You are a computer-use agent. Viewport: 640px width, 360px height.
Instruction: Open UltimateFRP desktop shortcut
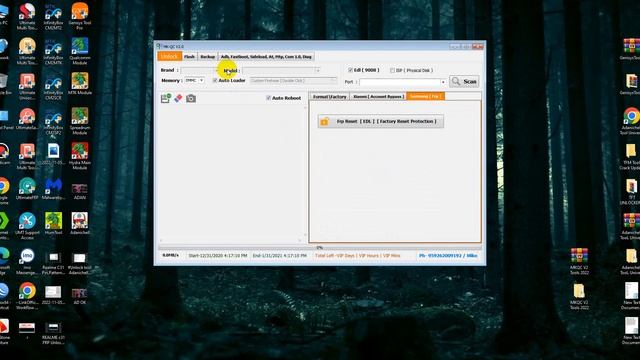(x=27, y=189)
